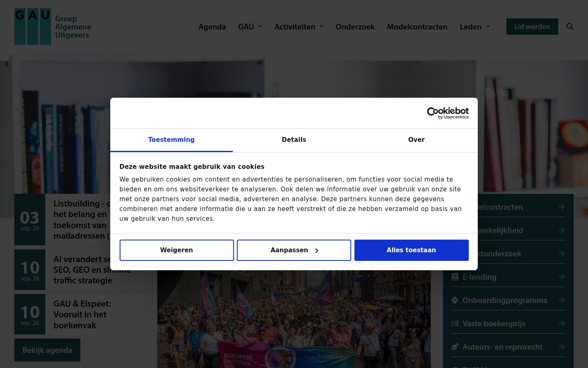The width and height of the screenshot is (588, 368).
Task: Click 10 sep date tile beside AI verandert
Action: click(x=30, y=270)
